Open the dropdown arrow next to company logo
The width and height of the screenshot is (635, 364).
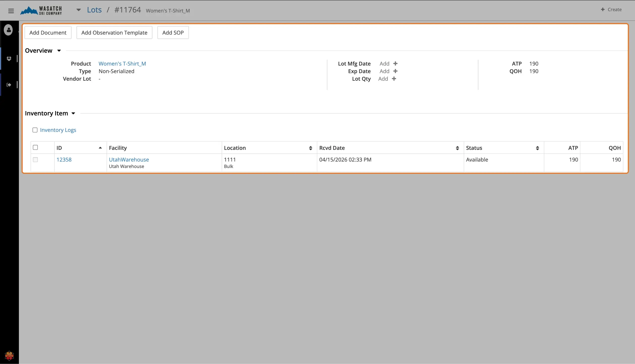click(79, 10)
